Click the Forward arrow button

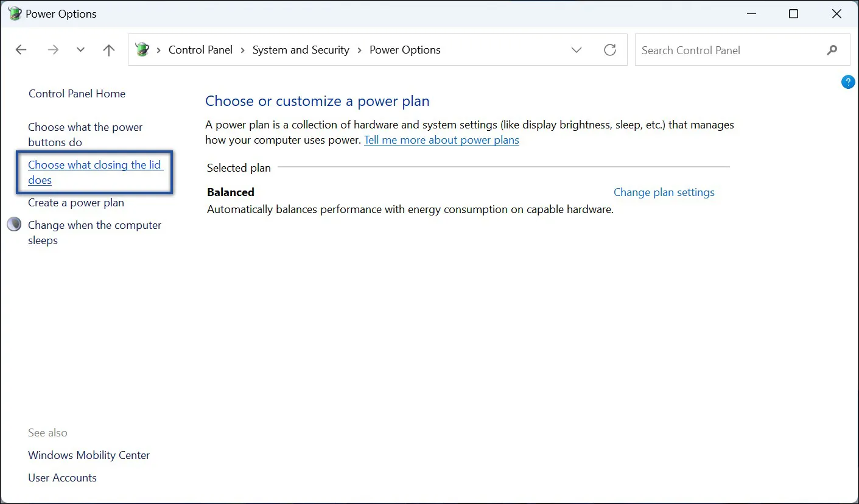click(x=53, y=50)
